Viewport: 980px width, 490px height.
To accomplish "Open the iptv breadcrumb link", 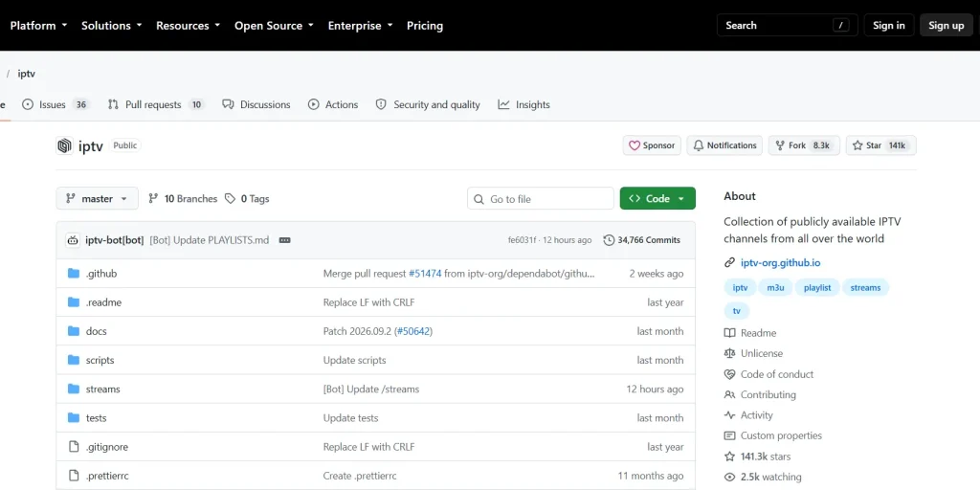I will pyautogui.click(x=26, y=74).
